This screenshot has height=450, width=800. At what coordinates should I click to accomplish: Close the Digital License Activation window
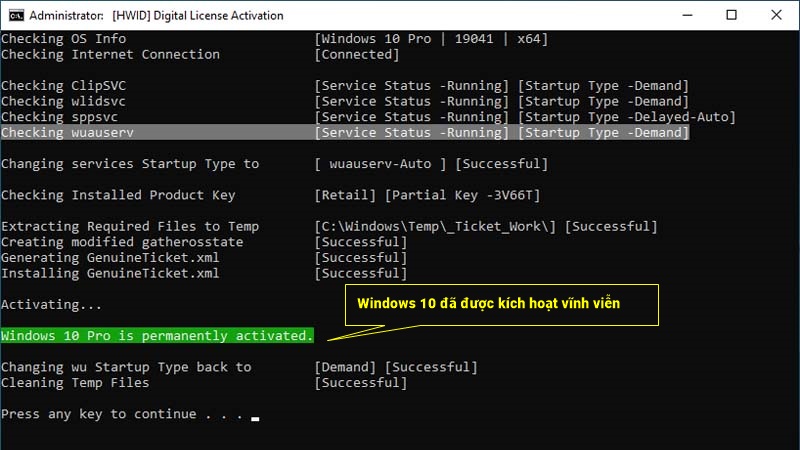776,15
